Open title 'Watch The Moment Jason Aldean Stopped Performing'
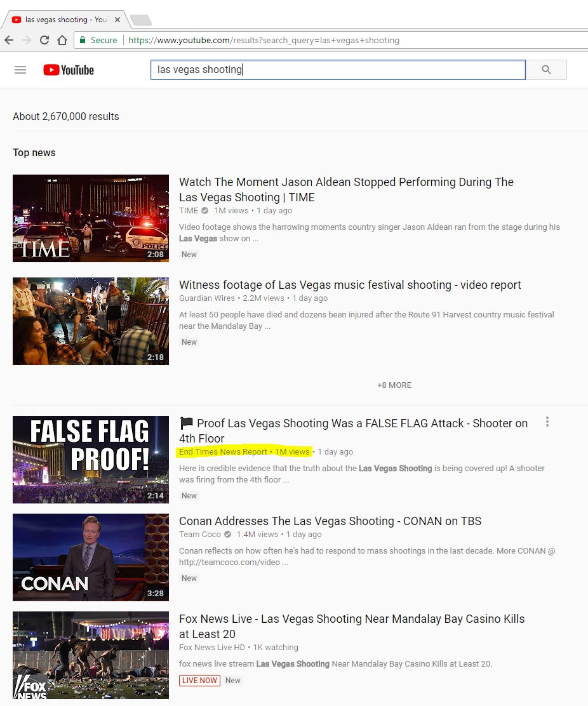The width and height of the screenshot is (588, 706). (346, 190)
